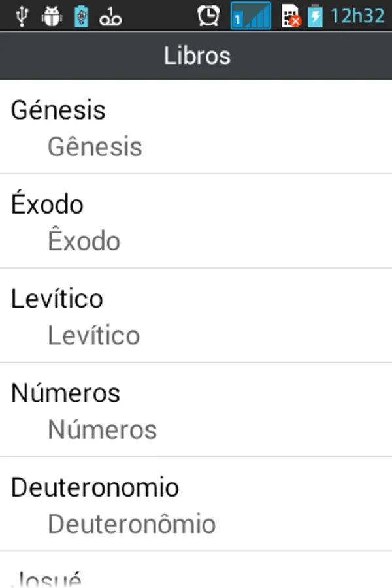Tap the USB connection status icon

(22, 16)
